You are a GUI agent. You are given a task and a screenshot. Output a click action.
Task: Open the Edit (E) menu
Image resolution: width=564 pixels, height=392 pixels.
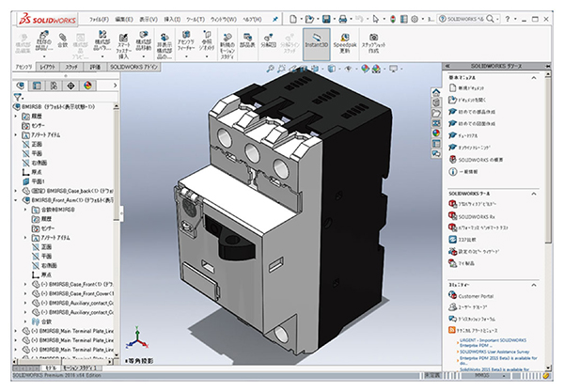click(x=124, y=19)
